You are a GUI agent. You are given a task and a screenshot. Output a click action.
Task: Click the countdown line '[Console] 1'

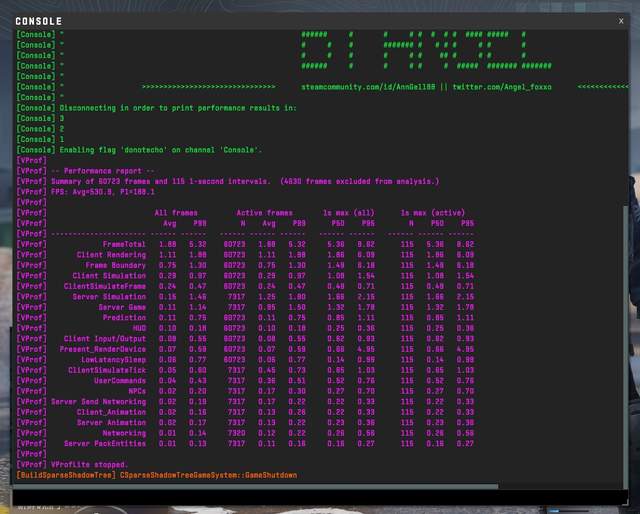40,140
